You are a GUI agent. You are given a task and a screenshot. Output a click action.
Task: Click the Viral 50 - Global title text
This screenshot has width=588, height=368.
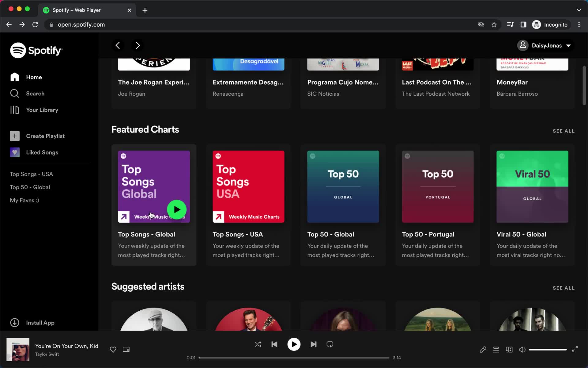[x=521, y=234]
